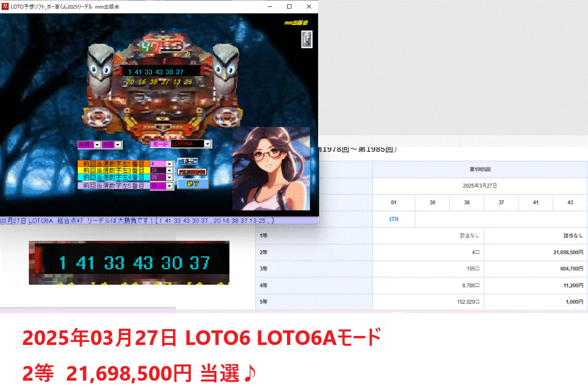Click the status bar showing 総合点47 message
588x388 pixels.
[x=137, y=220]
